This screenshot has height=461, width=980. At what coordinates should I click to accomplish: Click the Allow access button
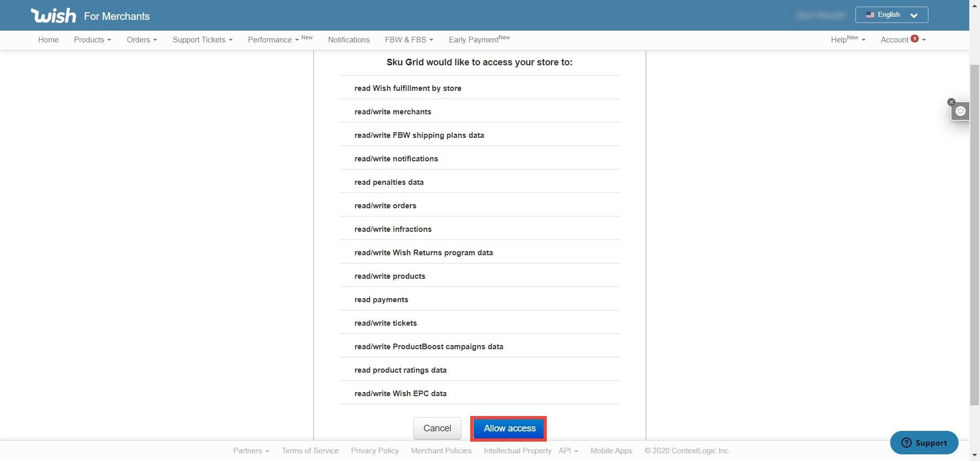click(x=509, y=428)
